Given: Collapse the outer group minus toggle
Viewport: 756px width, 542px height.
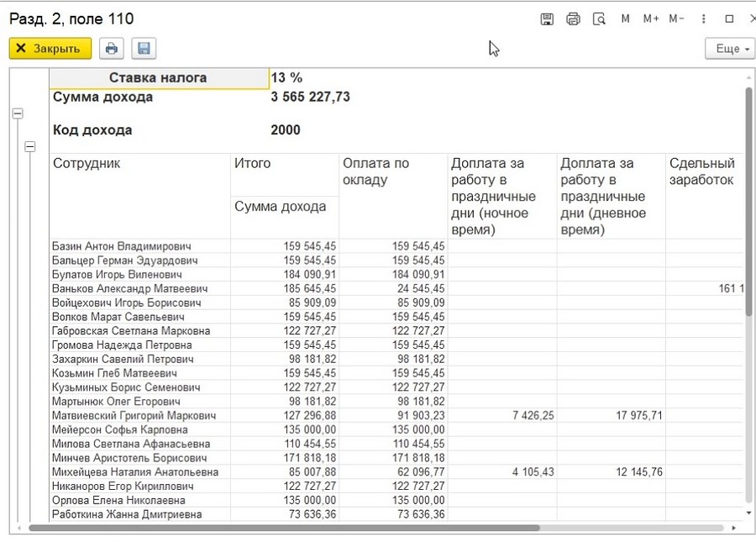Looking at the screenshot, I should 18,113.
